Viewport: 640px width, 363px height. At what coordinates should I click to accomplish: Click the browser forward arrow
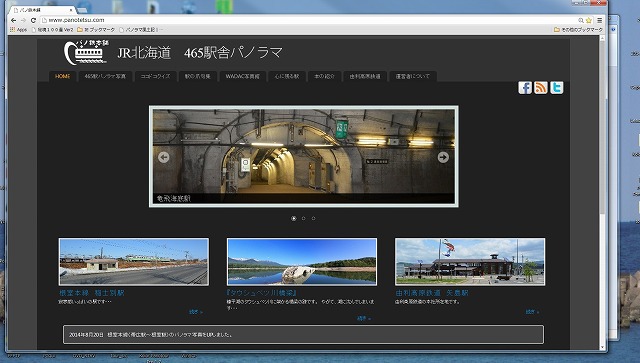pos(23,20)
